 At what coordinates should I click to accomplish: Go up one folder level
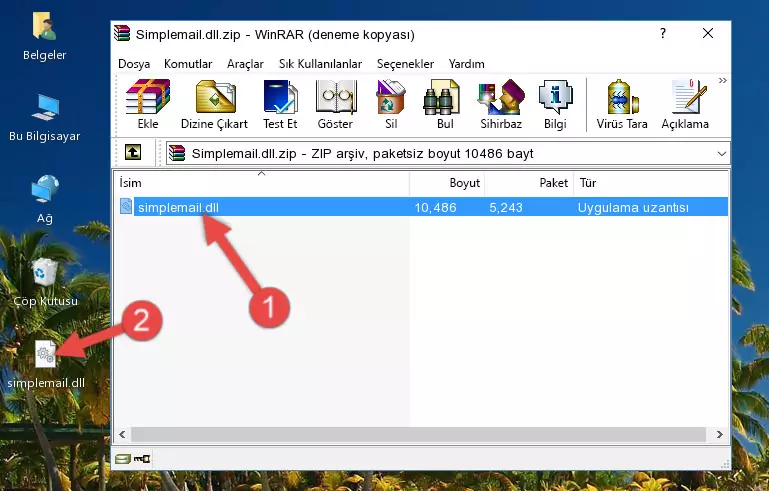coord(133,153)
